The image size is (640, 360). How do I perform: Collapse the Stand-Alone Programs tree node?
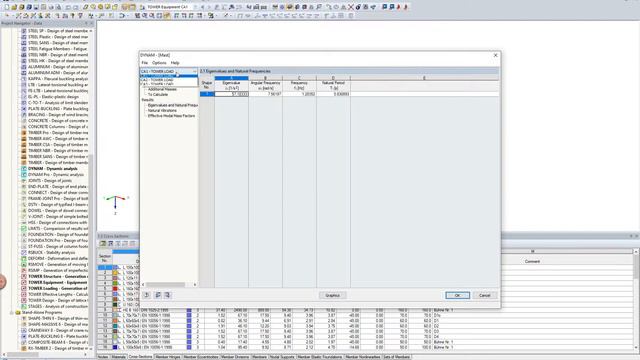[x=12, y=312]
